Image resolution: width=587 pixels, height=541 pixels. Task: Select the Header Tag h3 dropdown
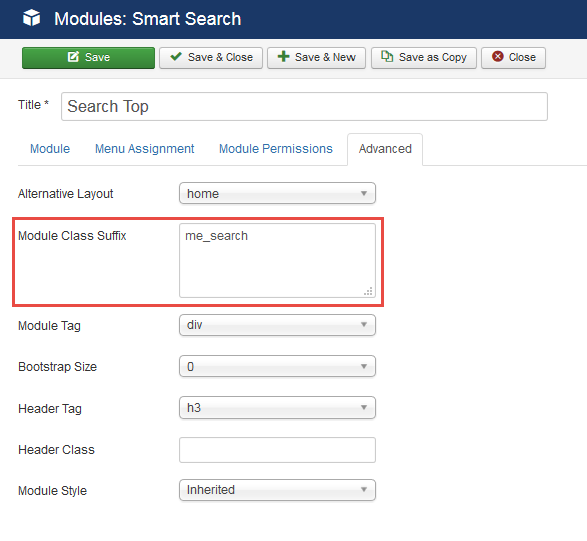tap(277, 407)
